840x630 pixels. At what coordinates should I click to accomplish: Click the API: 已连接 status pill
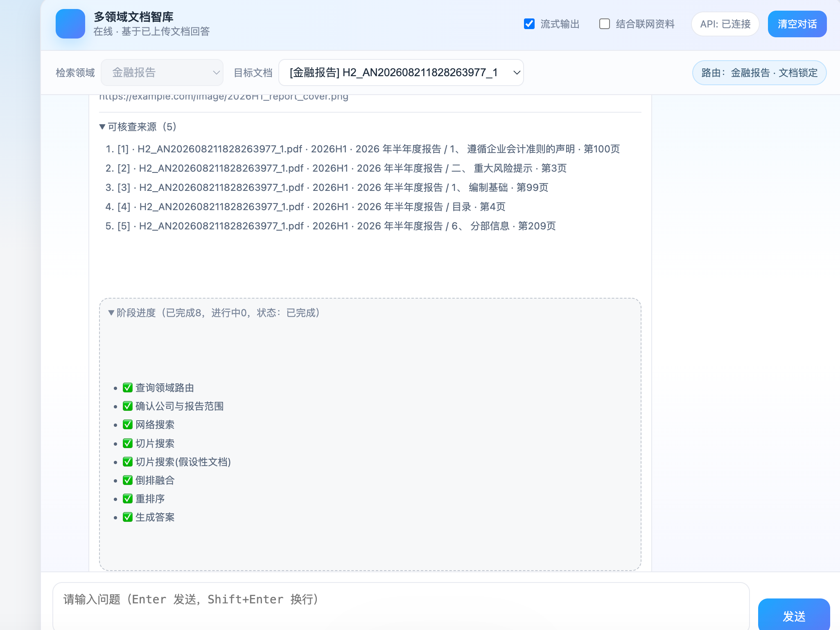[725, 24]
